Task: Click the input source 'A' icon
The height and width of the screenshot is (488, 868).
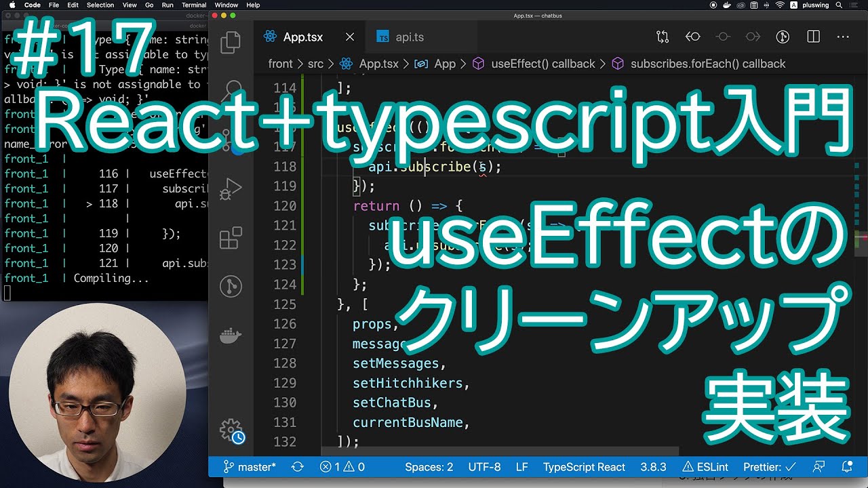Action: tap(793, 5)
